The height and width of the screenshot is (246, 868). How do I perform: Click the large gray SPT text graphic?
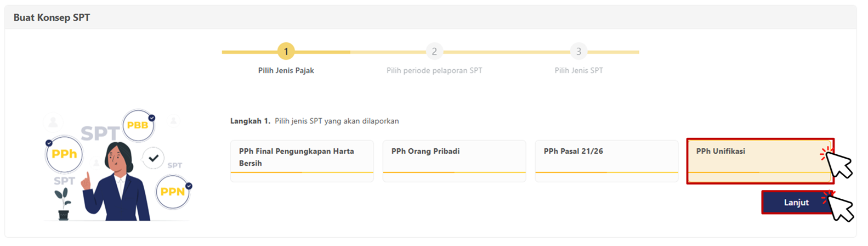pyautogui.click(x=100, y=133)
